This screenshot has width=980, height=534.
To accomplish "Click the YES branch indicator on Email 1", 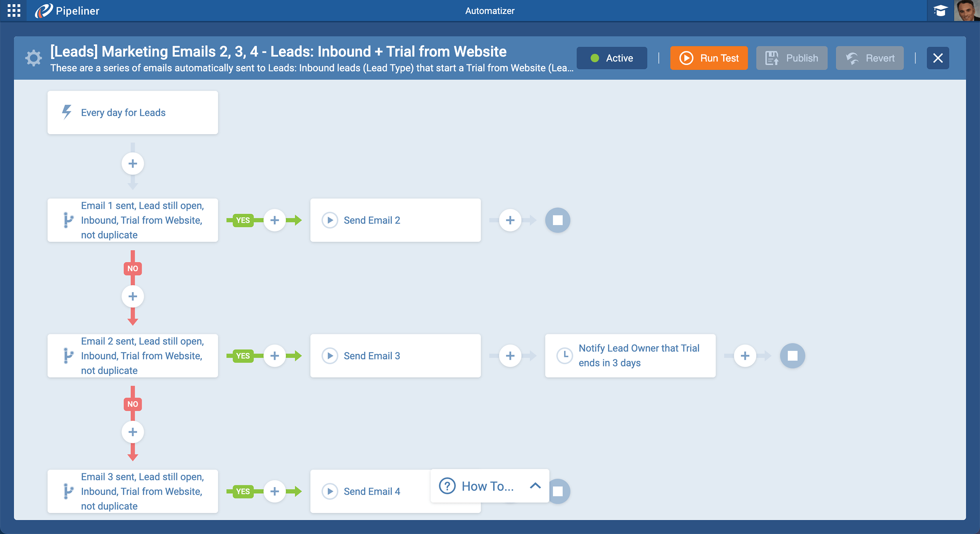I will (242, 220).
